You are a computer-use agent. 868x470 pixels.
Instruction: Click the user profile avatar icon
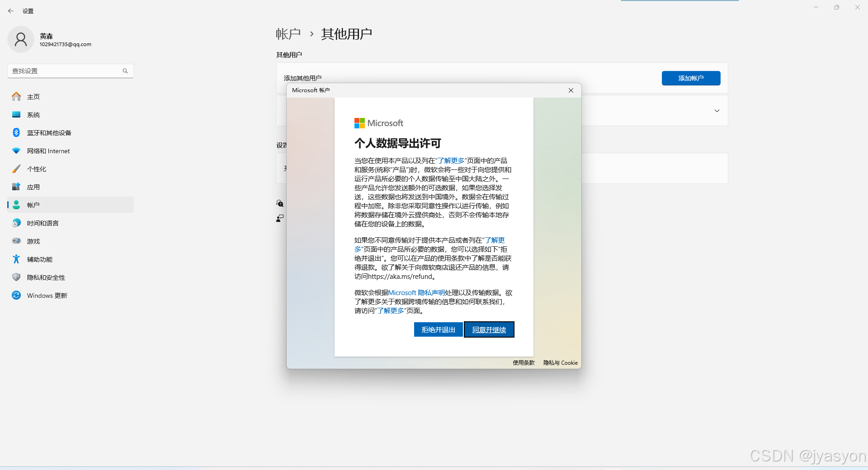point(21,39)
